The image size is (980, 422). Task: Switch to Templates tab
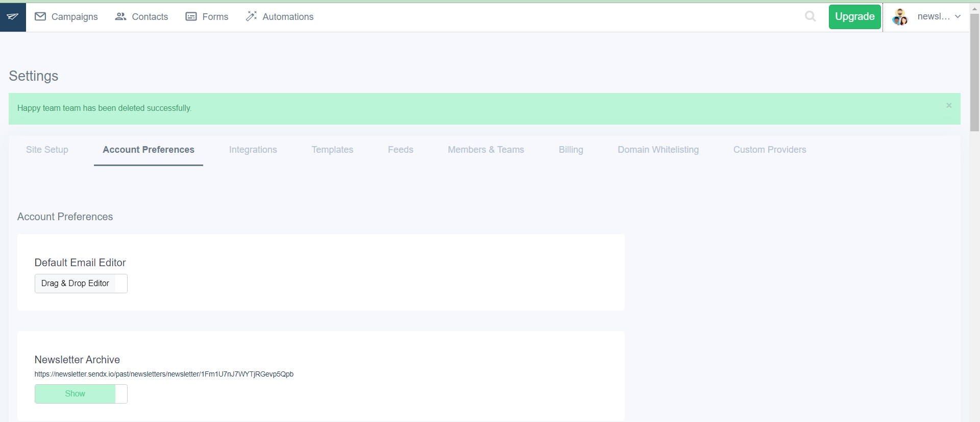(x=332, y=150)
